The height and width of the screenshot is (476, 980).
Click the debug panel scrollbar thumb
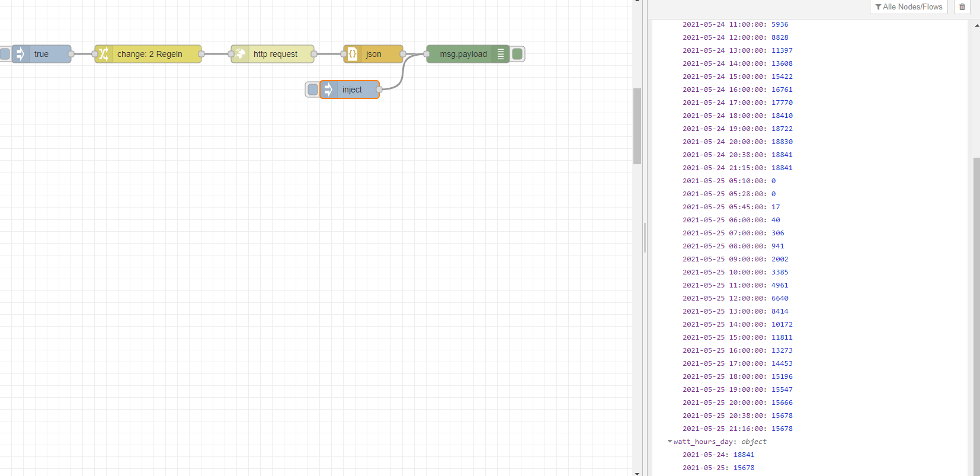click(976, 316)
